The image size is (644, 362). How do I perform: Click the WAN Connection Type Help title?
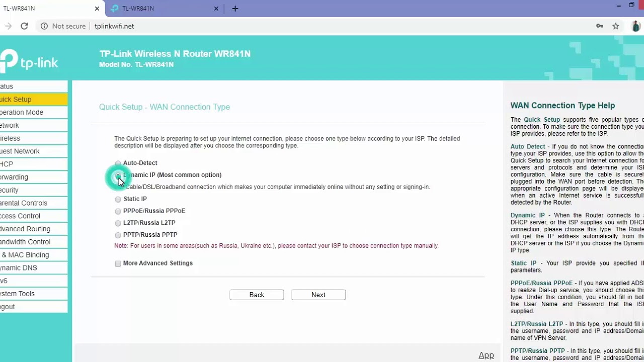[x=562, y=106]
